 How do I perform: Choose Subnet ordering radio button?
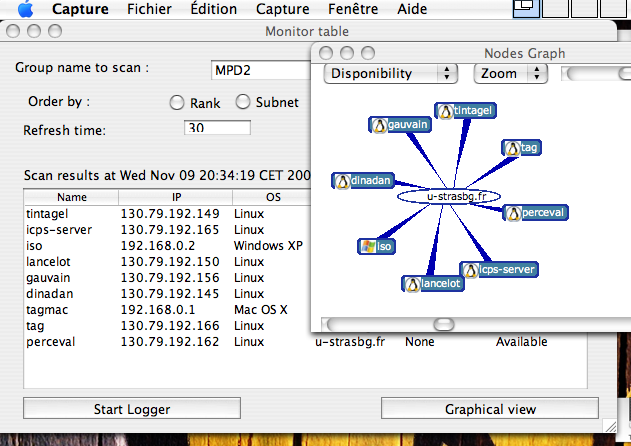tap(243, 102)
